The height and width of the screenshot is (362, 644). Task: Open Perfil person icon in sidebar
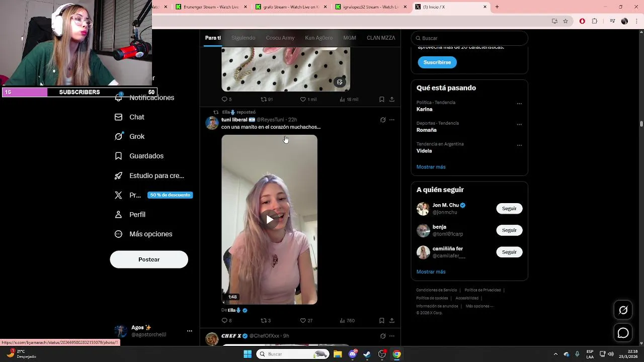point(119,215)
